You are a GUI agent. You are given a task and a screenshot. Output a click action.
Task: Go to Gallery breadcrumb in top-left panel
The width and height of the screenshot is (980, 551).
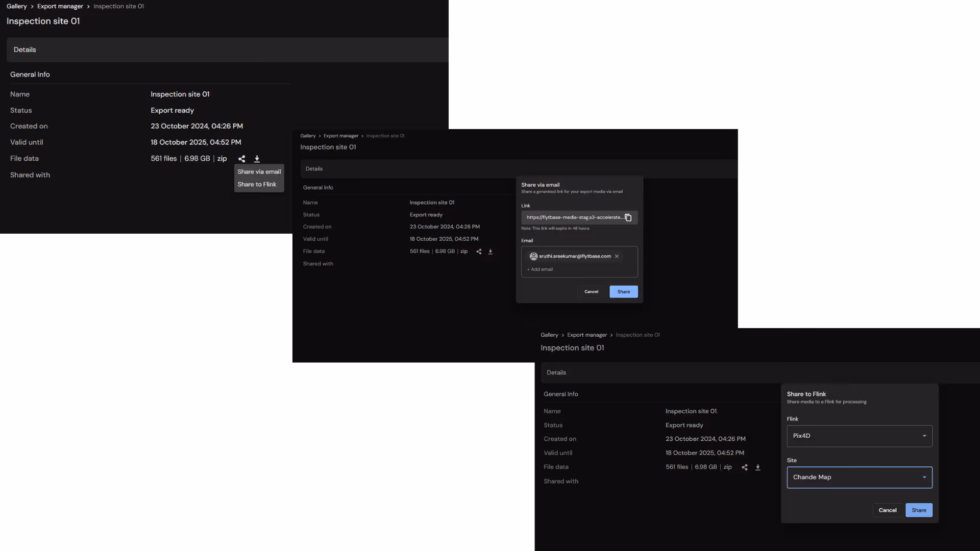[16, 6]
